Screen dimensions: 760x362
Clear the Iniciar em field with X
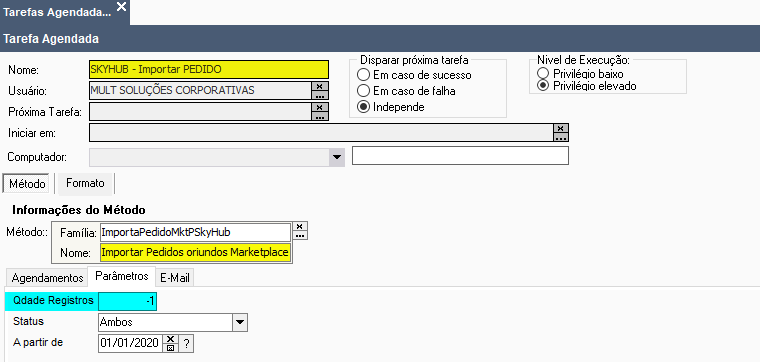[561, 128]
